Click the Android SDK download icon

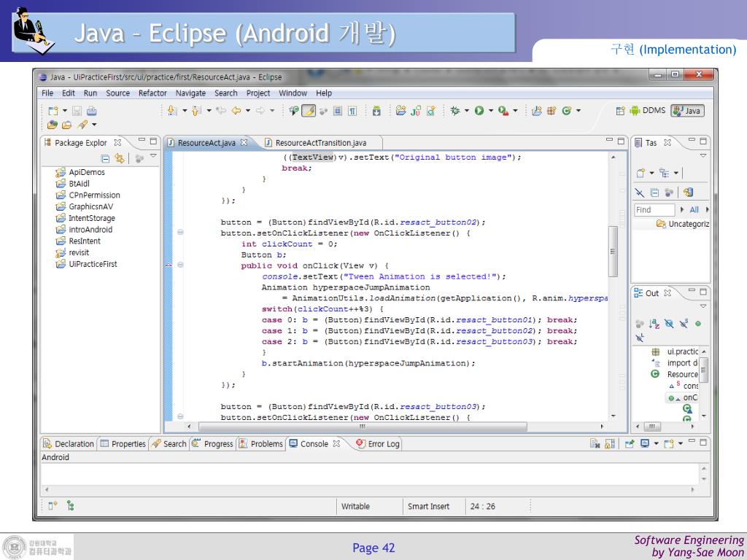coord(376,111)
